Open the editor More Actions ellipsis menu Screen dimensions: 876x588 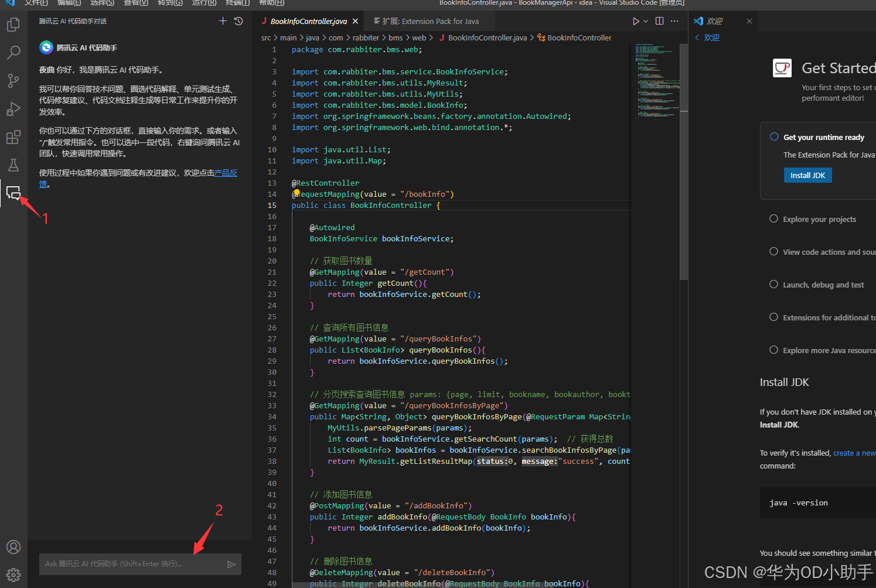[674, 21]
